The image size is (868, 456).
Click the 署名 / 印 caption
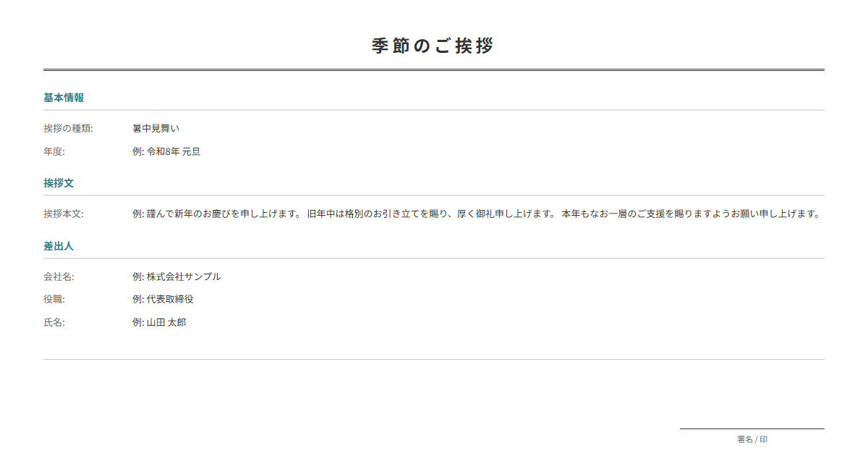752,439
